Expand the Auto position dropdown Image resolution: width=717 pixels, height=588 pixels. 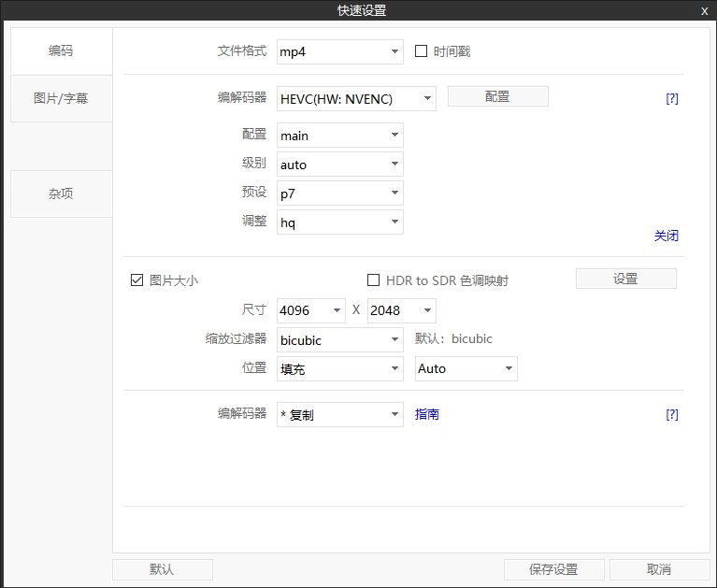click(466, 368)
